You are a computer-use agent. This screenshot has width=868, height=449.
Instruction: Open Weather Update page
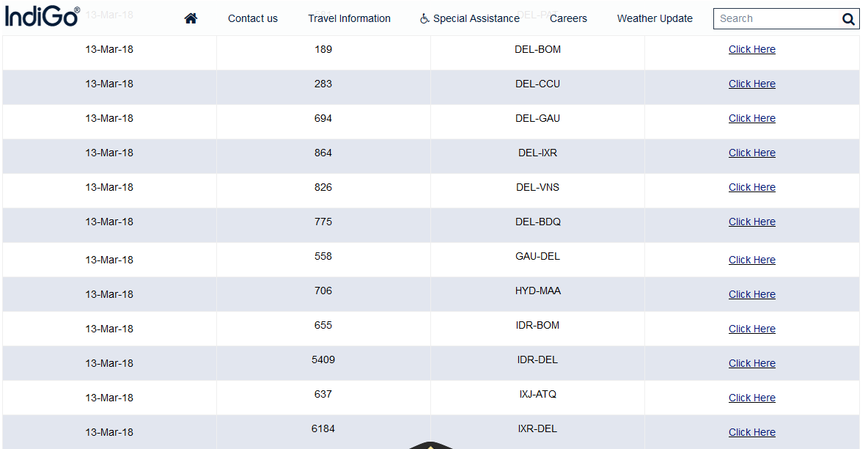tap(655, 18)
